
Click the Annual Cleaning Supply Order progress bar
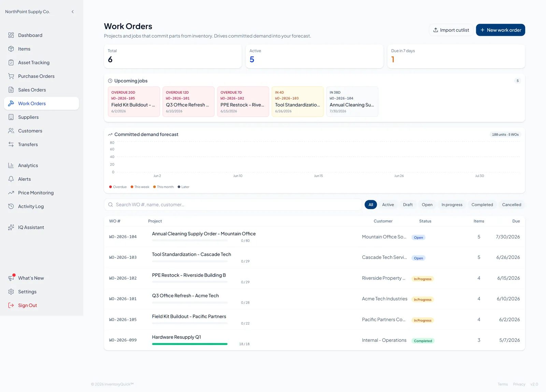pyautogui.click(x=190, y=241)
